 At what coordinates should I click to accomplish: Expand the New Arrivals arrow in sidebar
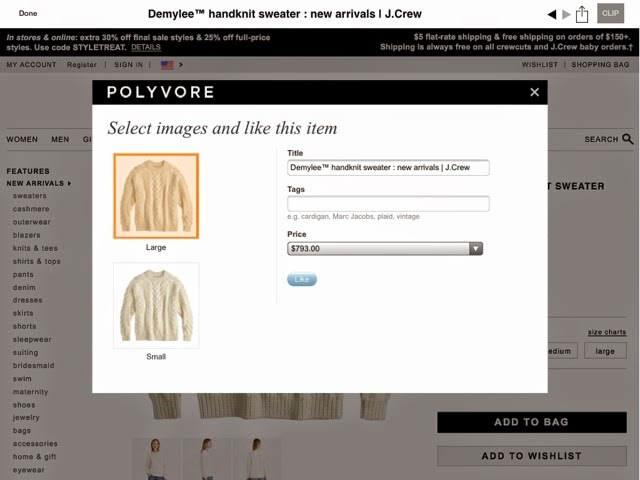tap(69, 184)
